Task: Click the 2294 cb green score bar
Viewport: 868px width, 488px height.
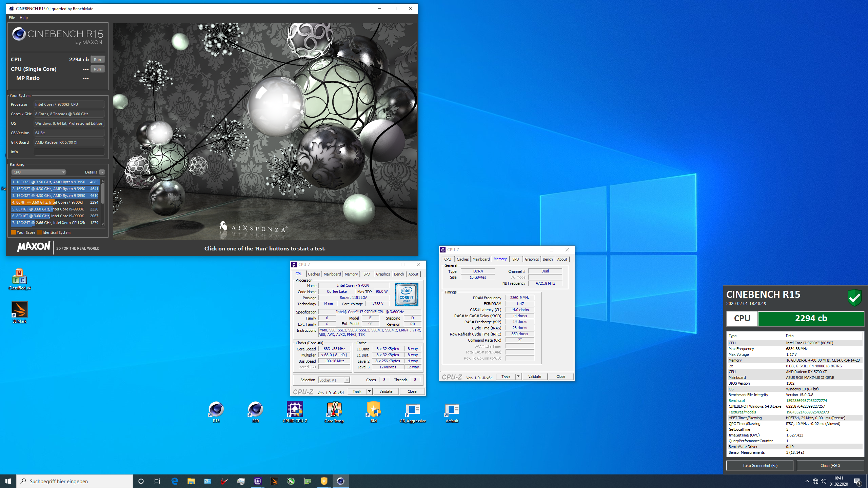Action: tap(811, 319)
